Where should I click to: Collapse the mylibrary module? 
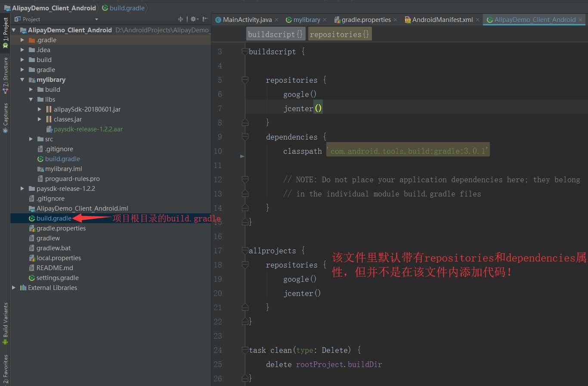(22, 80)
